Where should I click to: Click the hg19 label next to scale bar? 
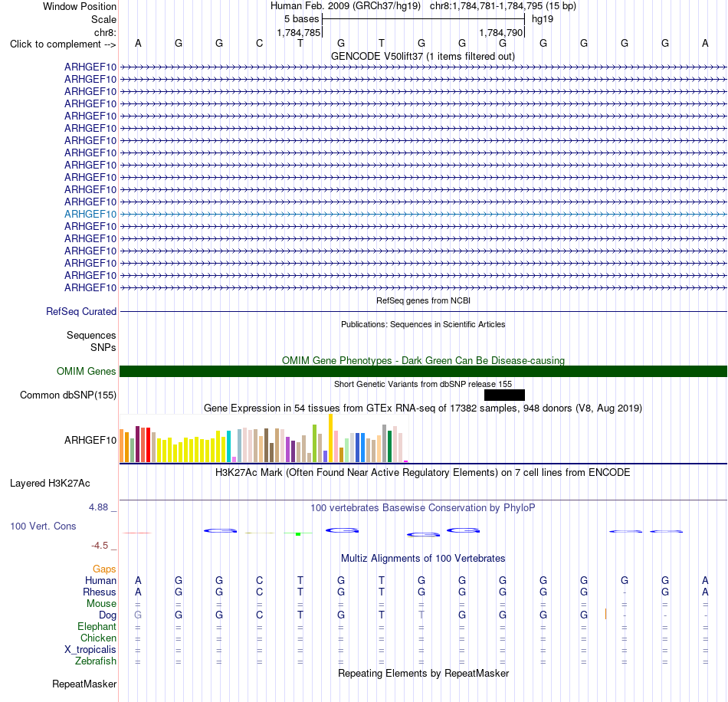(x=543, y=19)
